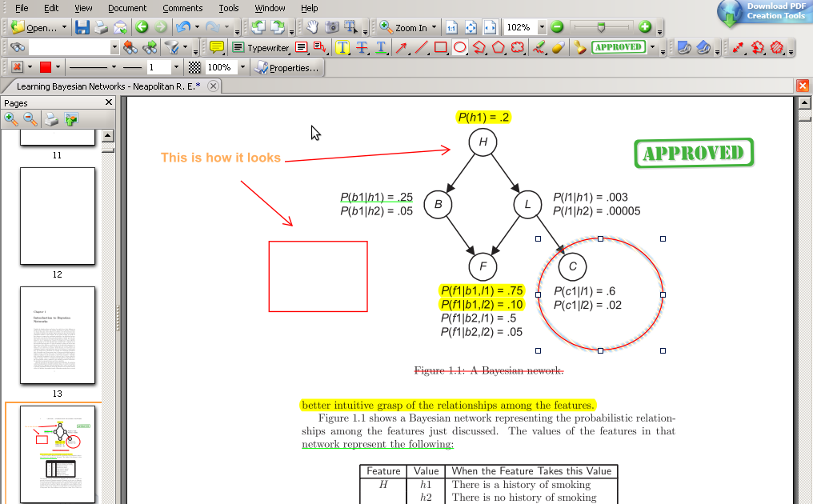Image resolution: width=813 pixels, height=504 pixels.
Task: Select the Arrow drawing tool
Action: pyautogui.click(x=402, y=48)
